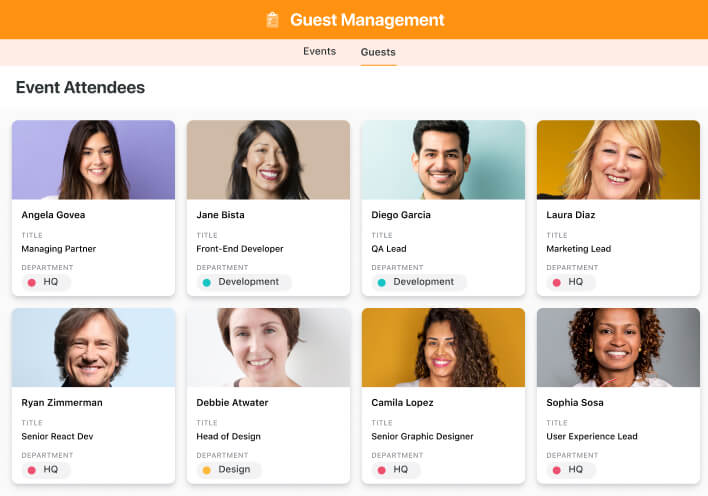
Task: Click the Marketing Lead title text
Action: [578, 249]
